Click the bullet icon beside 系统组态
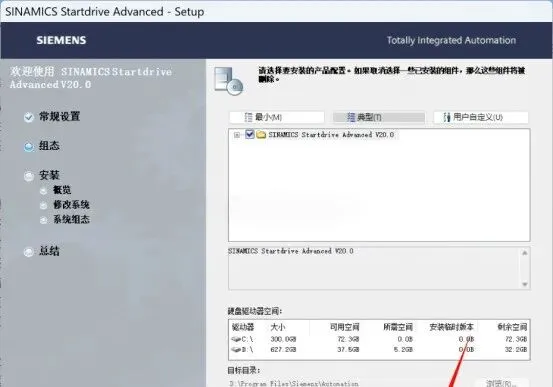 [x=43, y=220]
